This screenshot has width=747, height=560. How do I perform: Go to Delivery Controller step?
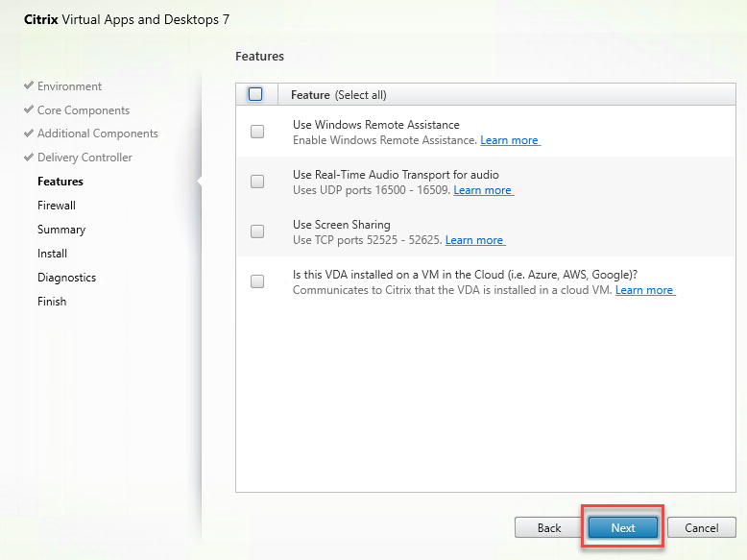tap(84, 158)
